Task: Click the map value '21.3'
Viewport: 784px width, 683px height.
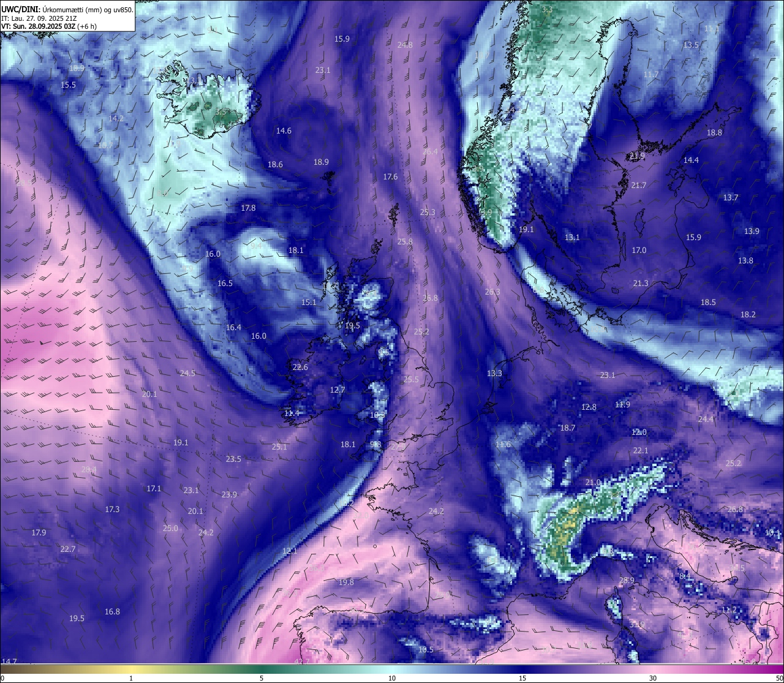Action: tap(641, 284)
